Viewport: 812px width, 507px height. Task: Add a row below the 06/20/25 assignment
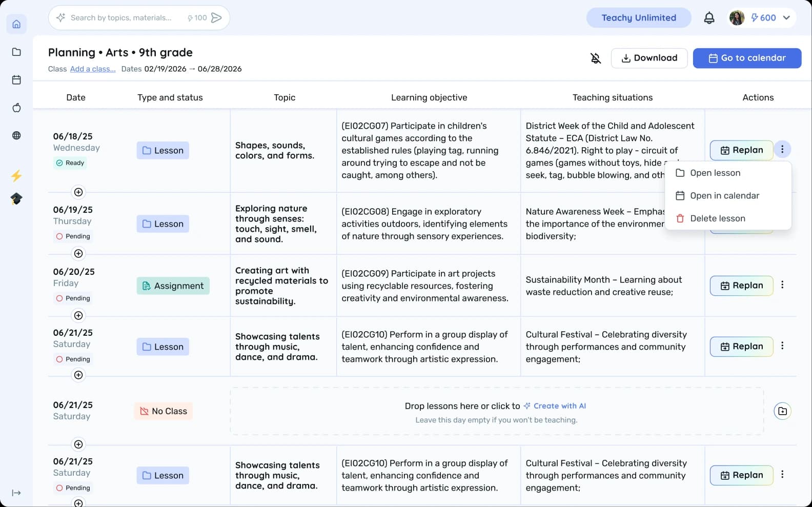point(78,315)
